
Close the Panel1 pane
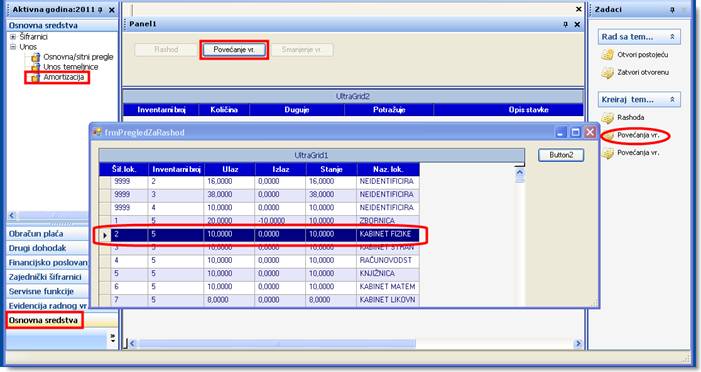pyautogui.click(x=577, y=24)
